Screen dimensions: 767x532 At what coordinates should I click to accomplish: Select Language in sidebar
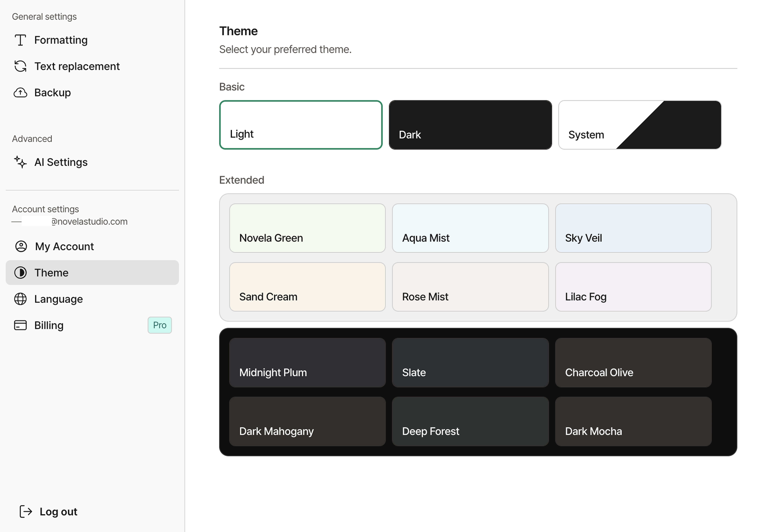tap(92, 299)
